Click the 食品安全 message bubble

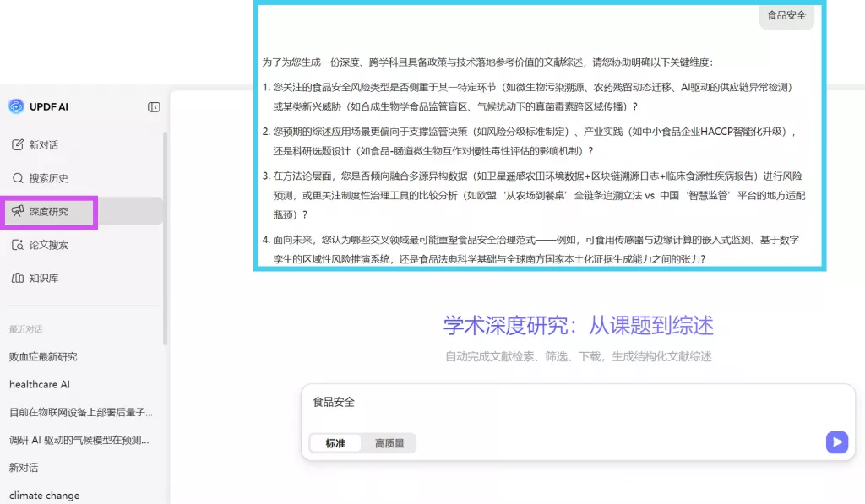coord(786,14)
